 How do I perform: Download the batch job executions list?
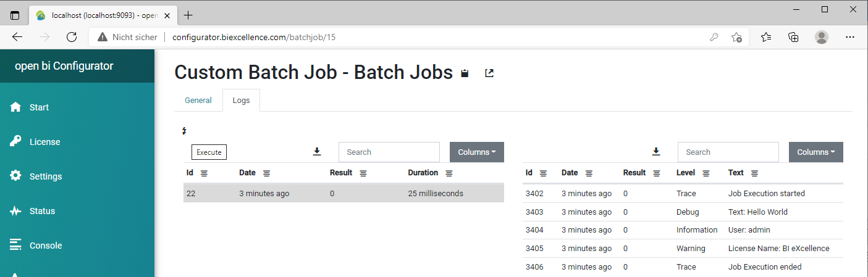[x=317, y=152]
